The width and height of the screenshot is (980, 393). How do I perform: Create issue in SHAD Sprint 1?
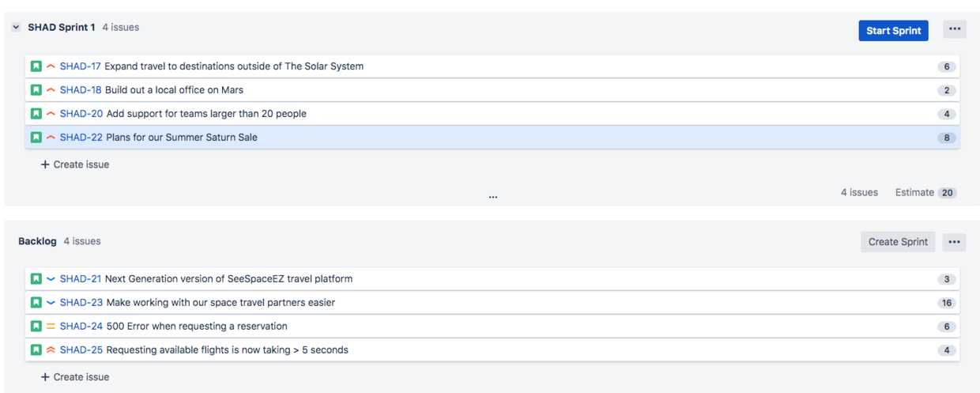click(75, 164)
